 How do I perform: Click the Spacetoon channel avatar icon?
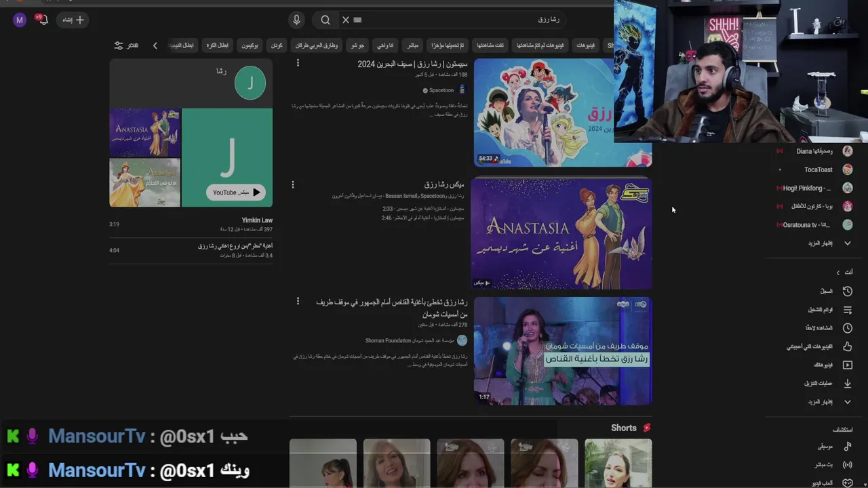(462, 89)
